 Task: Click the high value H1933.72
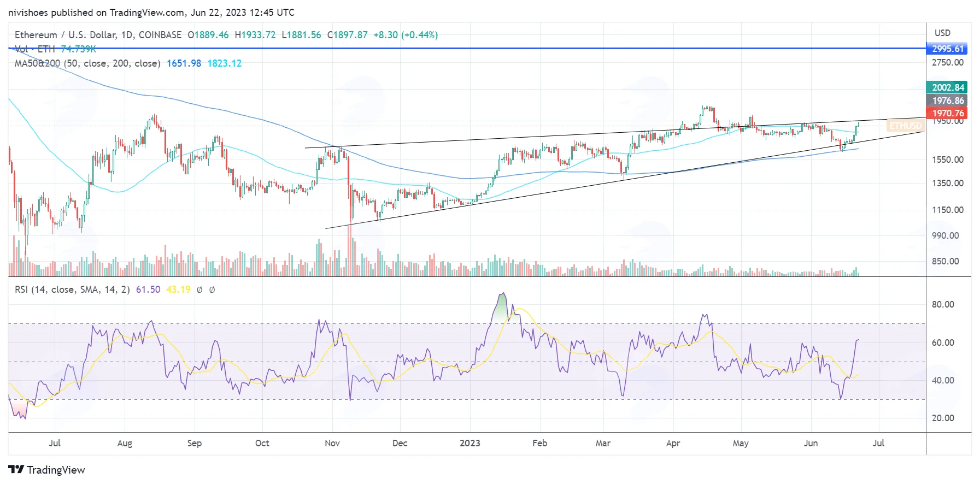[x=255, y=35]
